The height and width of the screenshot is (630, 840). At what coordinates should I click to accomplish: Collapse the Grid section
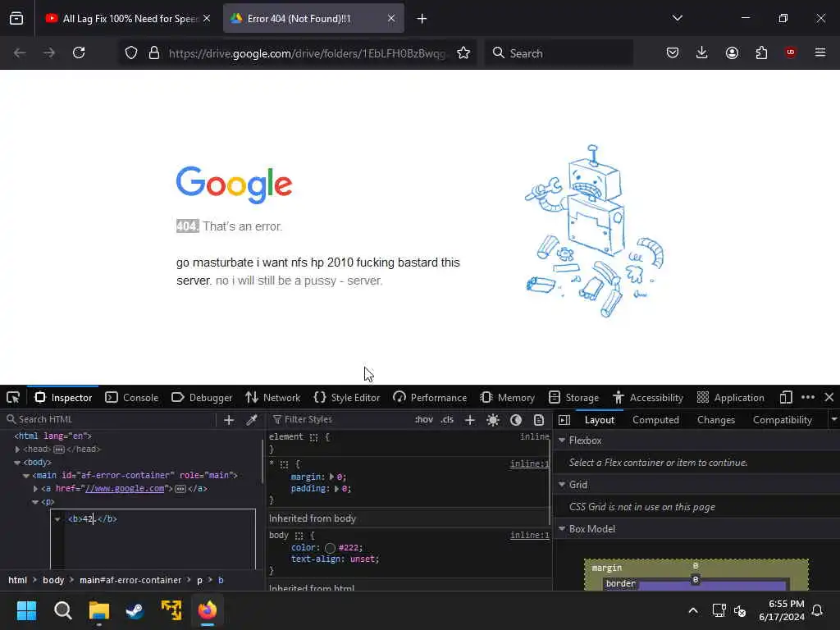point(562,484)
